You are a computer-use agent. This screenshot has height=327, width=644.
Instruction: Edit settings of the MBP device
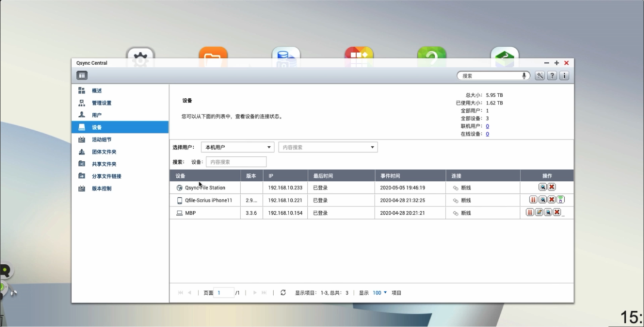click(539, 212)
